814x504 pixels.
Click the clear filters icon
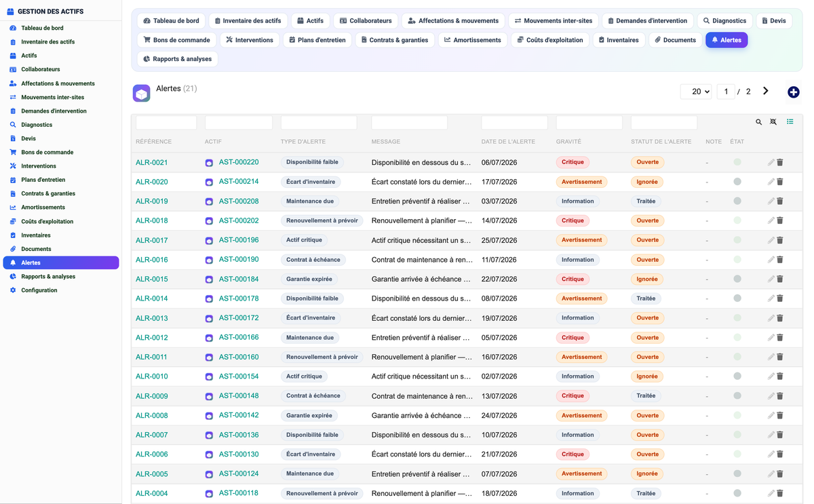(773, 122)
